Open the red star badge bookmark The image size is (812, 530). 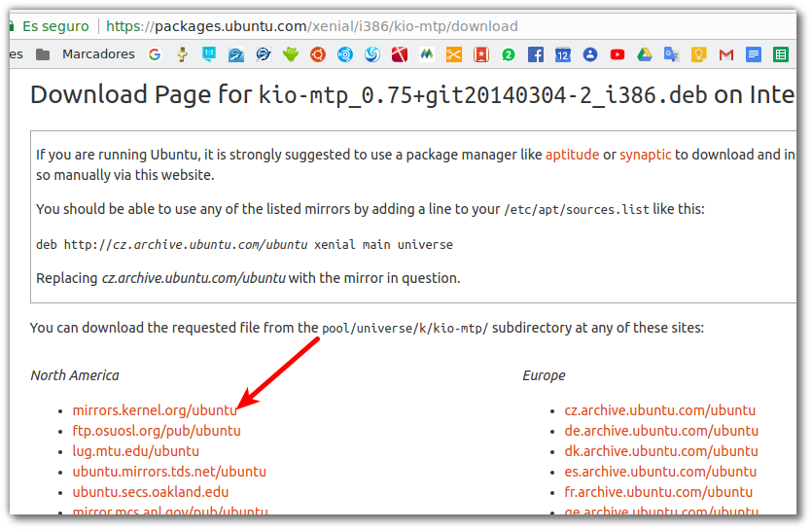click(x=481, y=54)
